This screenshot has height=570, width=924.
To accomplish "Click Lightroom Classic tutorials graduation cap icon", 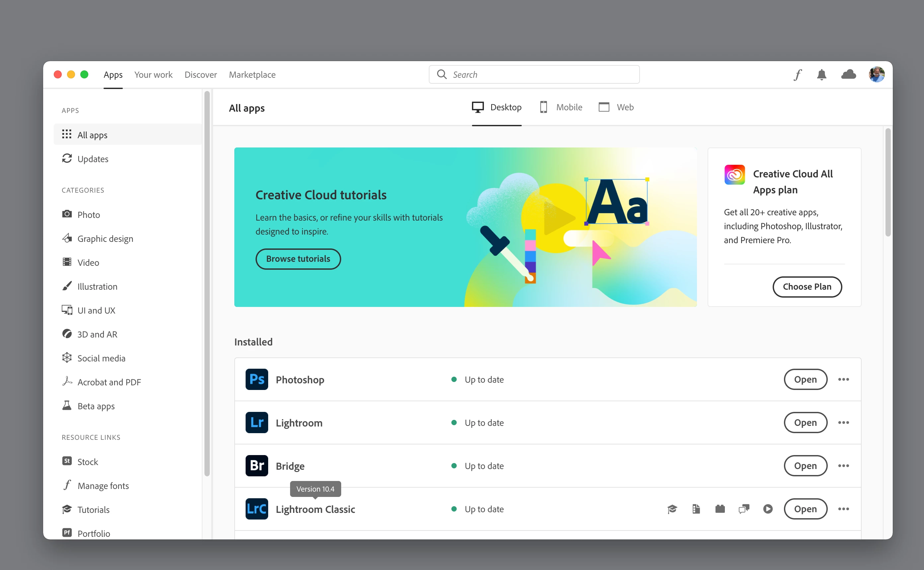I will coord(672,509).
